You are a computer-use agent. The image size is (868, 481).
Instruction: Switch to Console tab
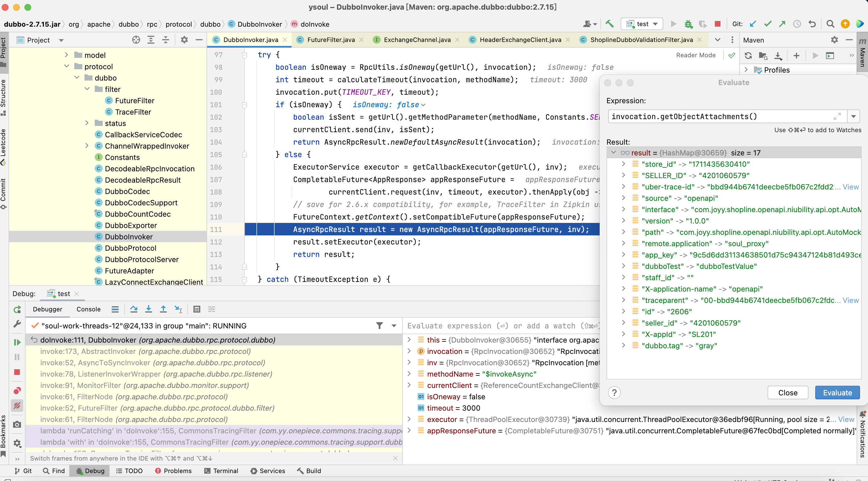pyautogui.click(x=88, y=309)
